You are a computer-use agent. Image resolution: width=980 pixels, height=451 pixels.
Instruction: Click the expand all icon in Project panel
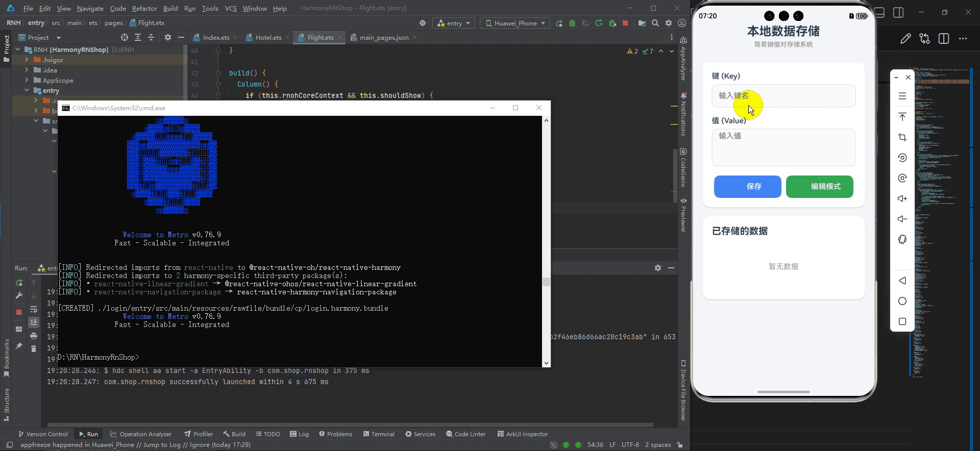point(138,37)
